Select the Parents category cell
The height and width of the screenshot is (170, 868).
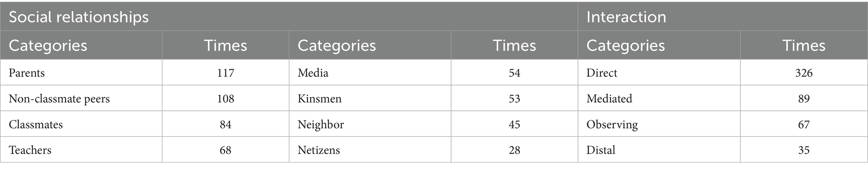click(x=26, y=73)
